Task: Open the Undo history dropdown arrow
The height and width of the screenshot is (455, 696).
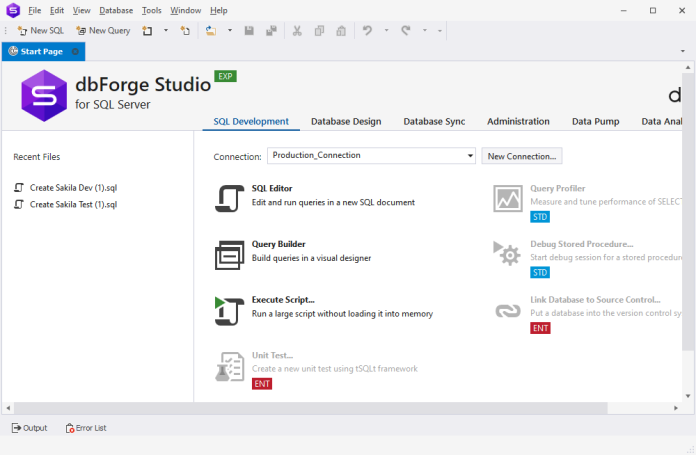Action: click(386, 31)
